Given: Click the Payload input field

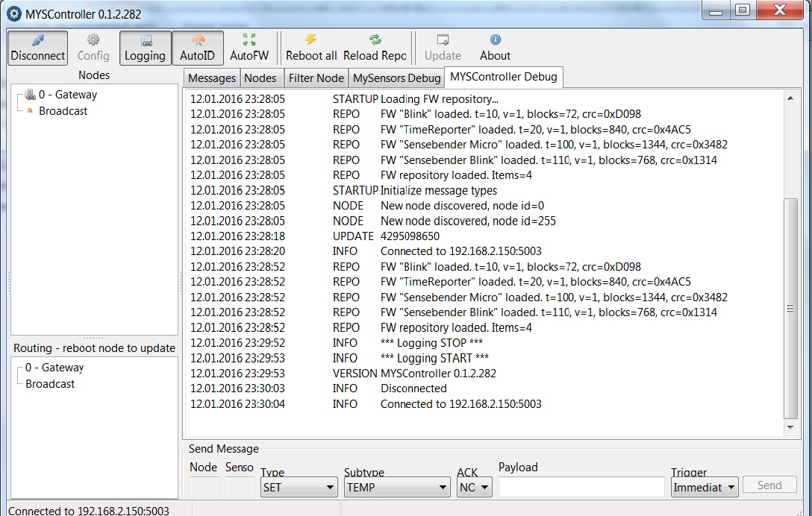Looking at the screenshot, I should 581,488.
